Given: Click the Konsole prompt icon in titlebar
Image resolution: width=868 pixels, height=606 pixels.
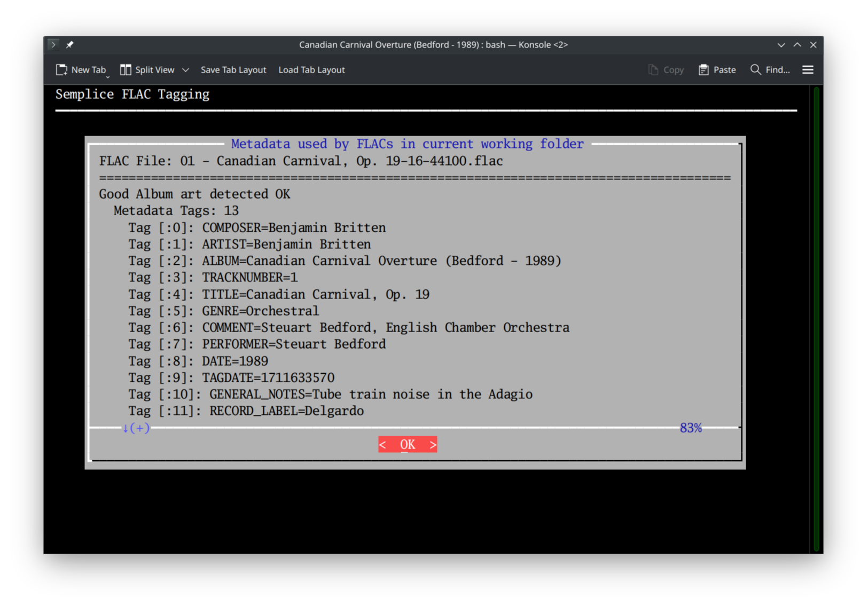Looking at the screenshot, I should 53,44.
